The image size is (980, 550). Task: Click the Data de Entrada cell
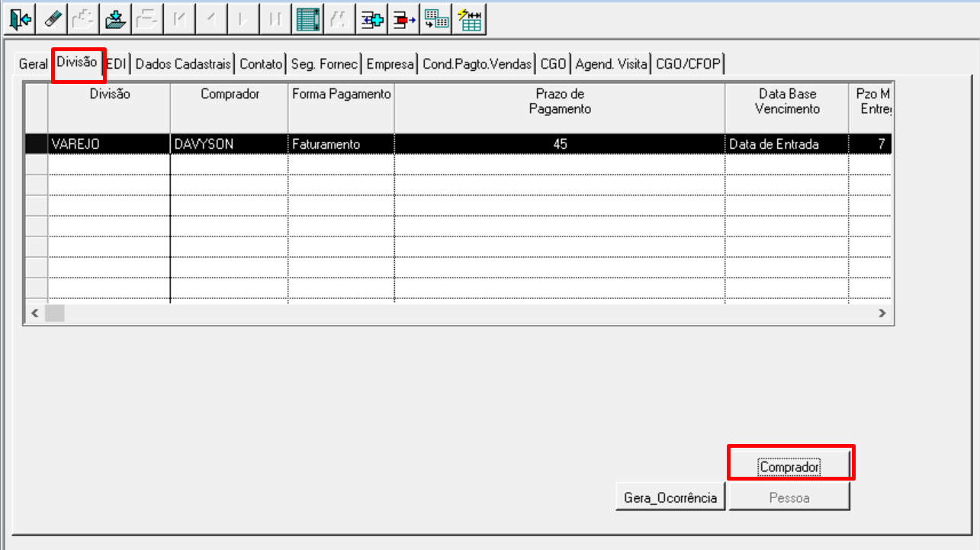click(x=787, y=143)
